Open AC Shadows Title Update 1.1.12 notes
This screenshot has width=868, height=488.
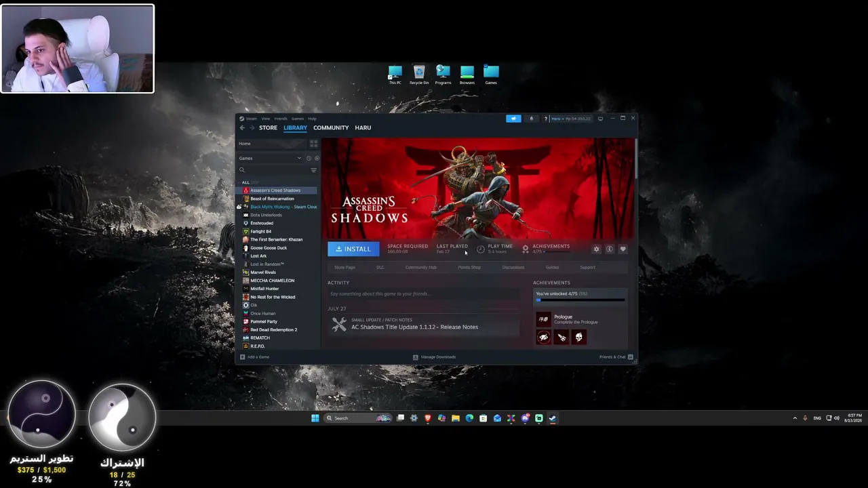point(414,327)
